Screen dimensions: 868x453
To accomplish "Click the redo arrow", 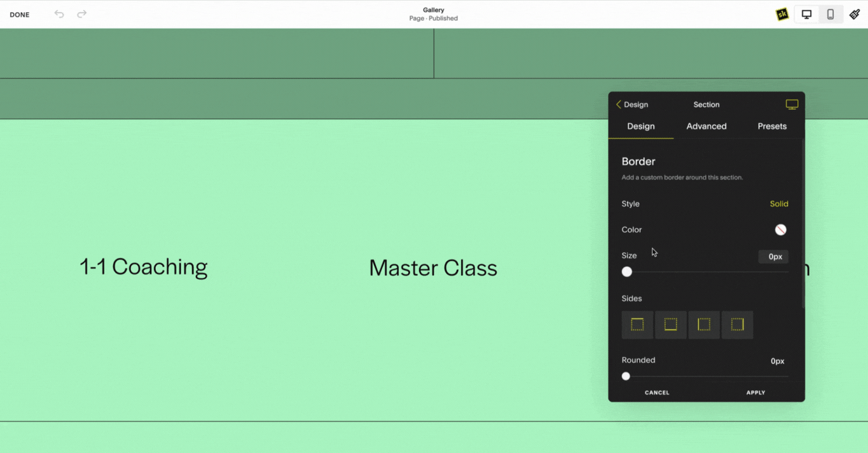I will 81,14.
